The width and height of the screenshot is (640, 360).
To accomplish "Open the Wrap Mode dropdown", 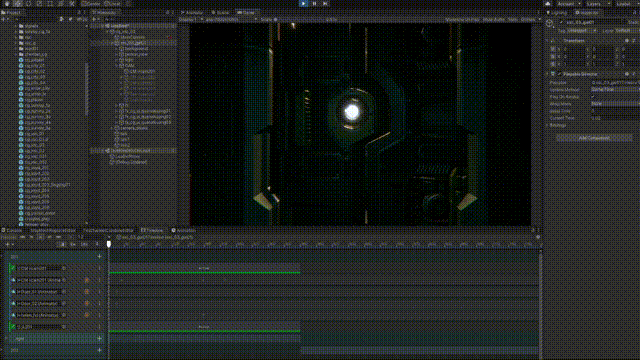I will (x=615, y=104).
